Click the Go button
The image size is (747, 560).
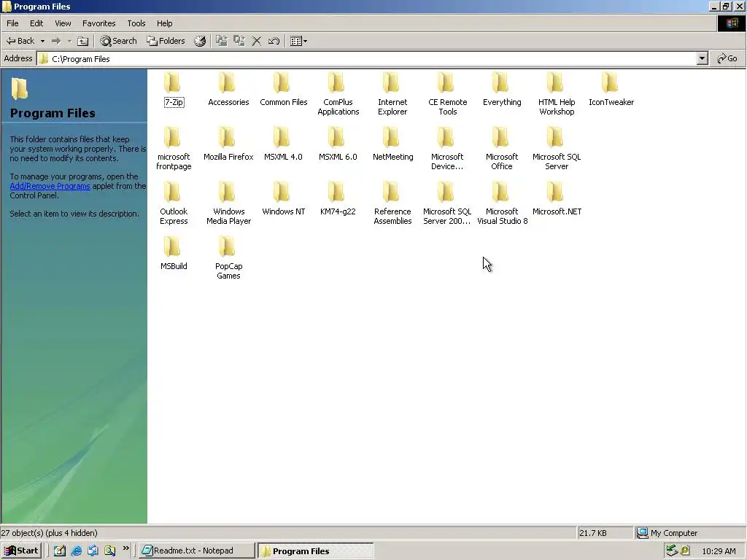pyautogui.click(x=727, y=58)
